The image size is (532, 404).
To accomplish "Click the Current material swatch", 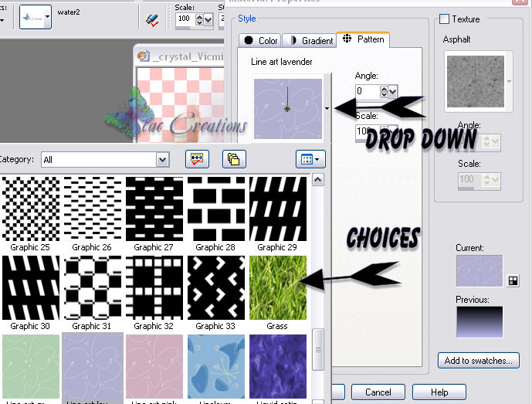I will (x=479, y=270).
